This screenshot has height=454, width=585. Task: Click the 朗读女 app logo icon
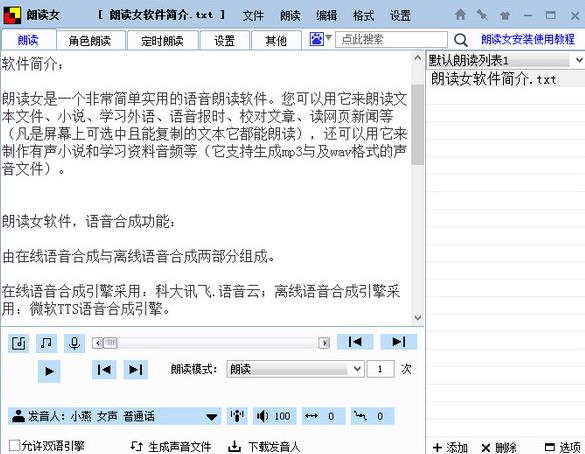[x=12, y=15]
